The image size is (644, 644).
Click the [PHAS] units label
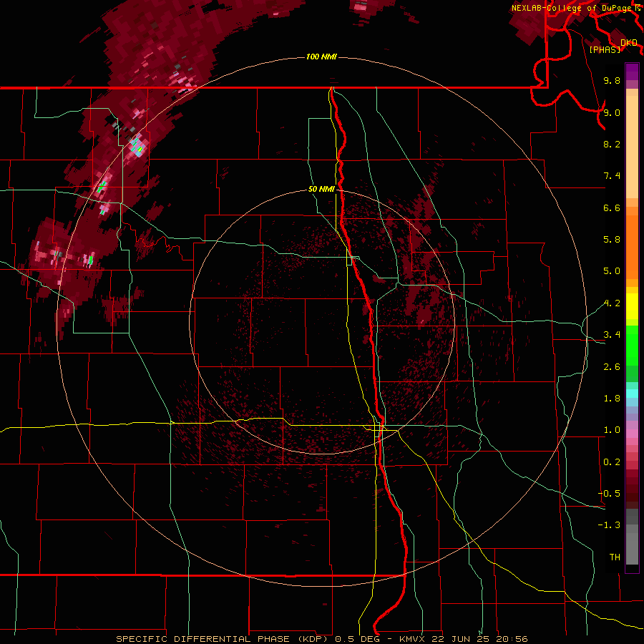tap(605, 50)
